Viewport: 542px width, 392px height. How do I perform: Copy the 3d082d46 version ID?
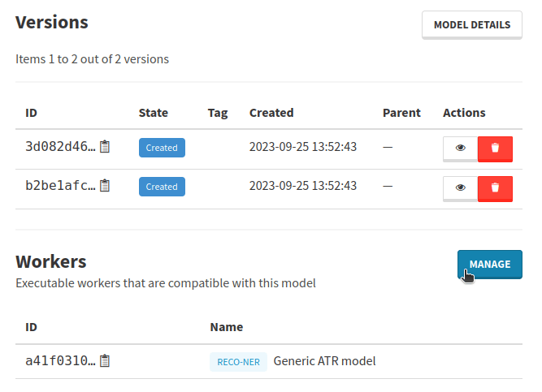click(x=105, y=147)
